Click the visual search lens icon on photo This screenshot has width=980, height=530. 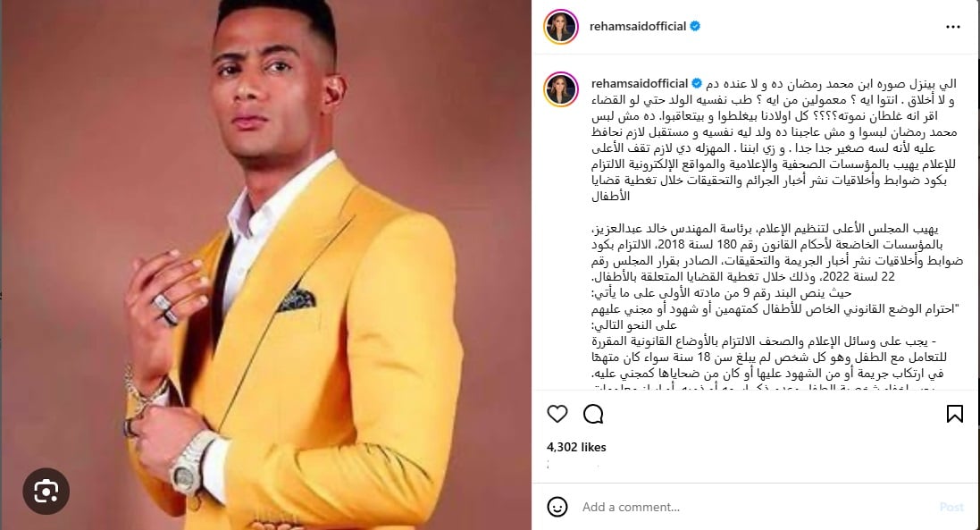coord(46,492)
